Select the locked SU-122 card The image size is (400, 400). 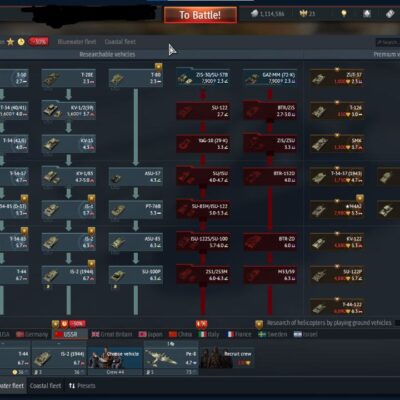[x=203, y=111]
